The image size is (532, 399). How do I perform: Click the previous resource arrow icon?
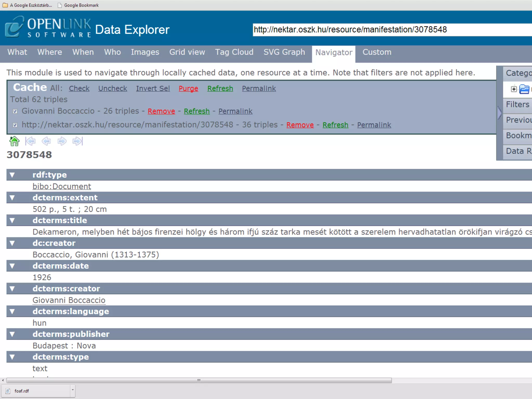[46, 141]
